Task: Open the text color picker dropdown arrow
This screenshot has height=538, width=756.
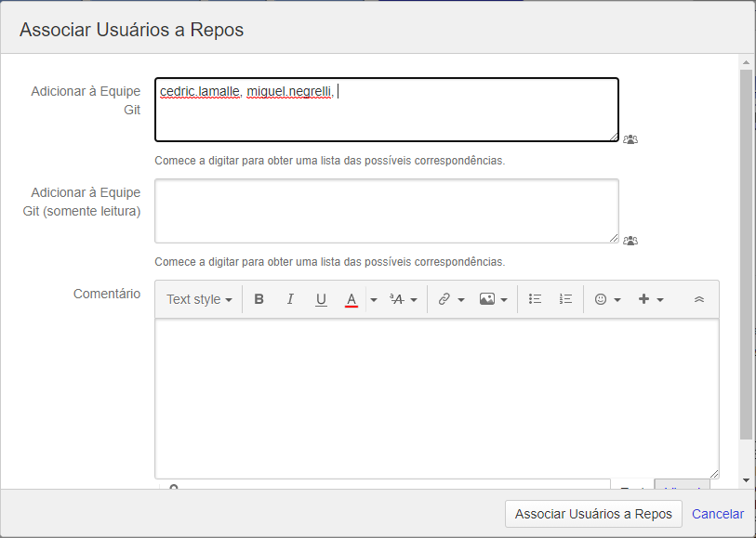Action: 373,299
